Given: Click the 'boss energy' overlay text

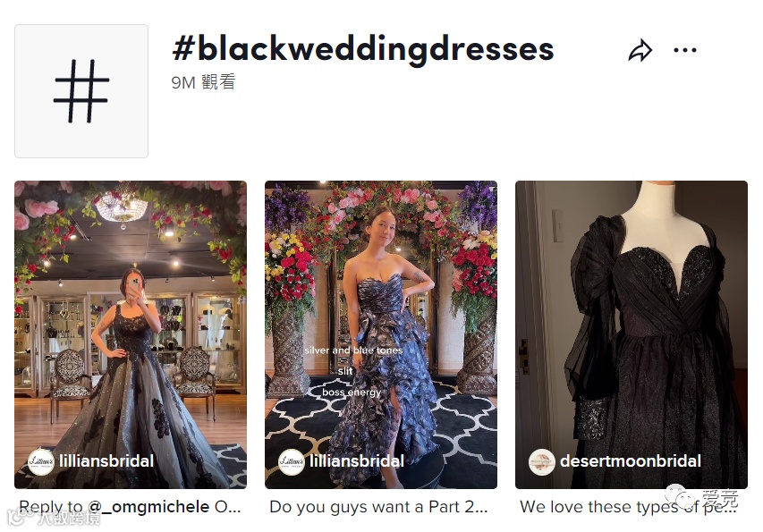Looking at the screenshot, I should tap(352, 392).
